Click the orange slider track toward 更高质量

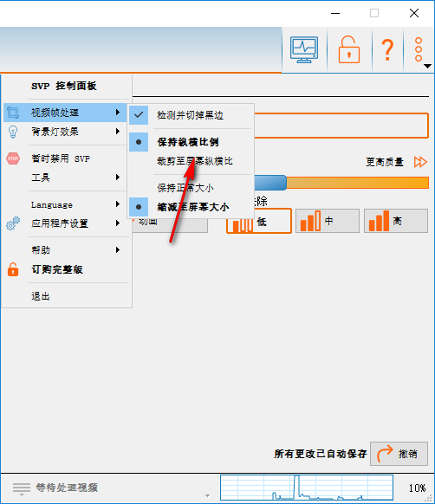coord(358,183)
